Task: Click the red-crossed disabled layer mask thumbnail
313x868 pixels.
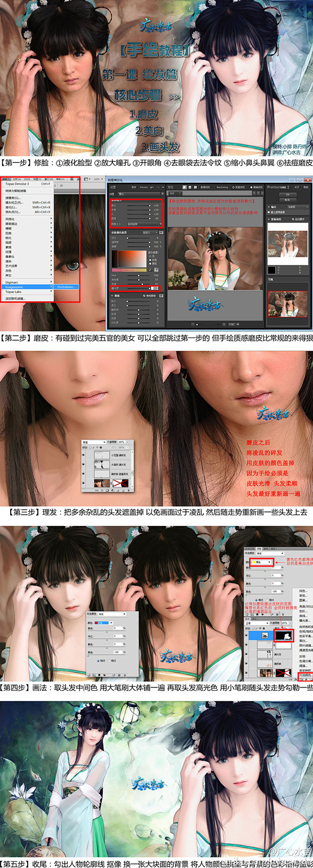Action: pyautogui.click(x=120, y=483)
